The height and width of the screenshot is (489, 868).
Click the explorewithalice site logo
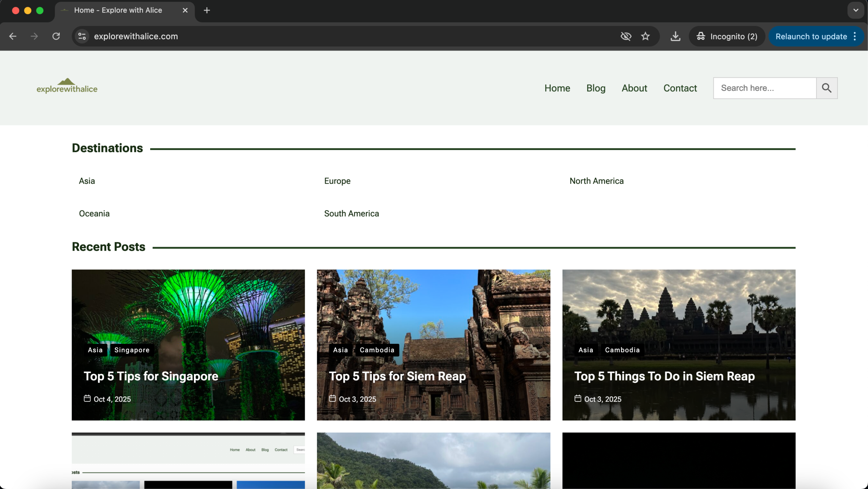[67, 86]
